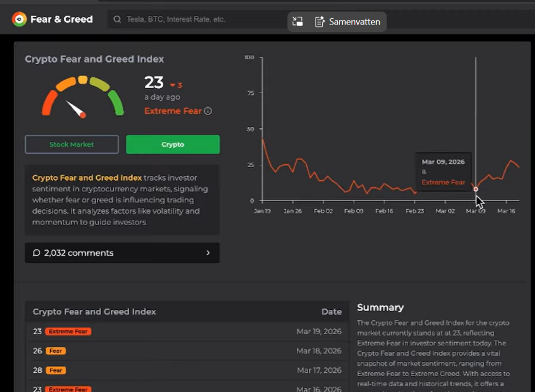
Task: Click the Crypto Fear and Greed Index page title
Action: (94, 59)
